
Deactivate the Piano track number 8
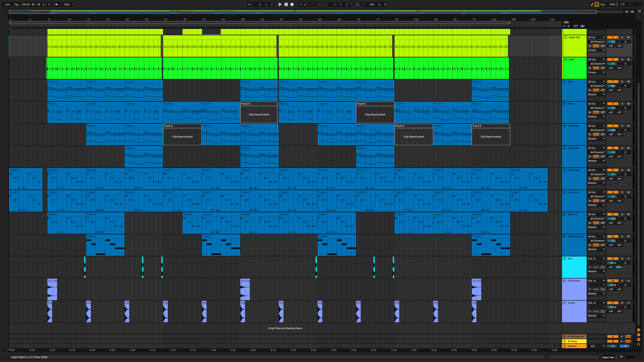(x=613, y=104)
